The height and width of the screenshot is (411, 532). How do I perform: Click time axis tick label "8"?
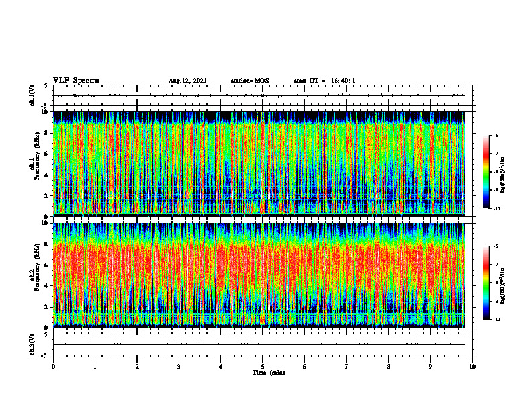pyautogui.click(x=388, y=367)
